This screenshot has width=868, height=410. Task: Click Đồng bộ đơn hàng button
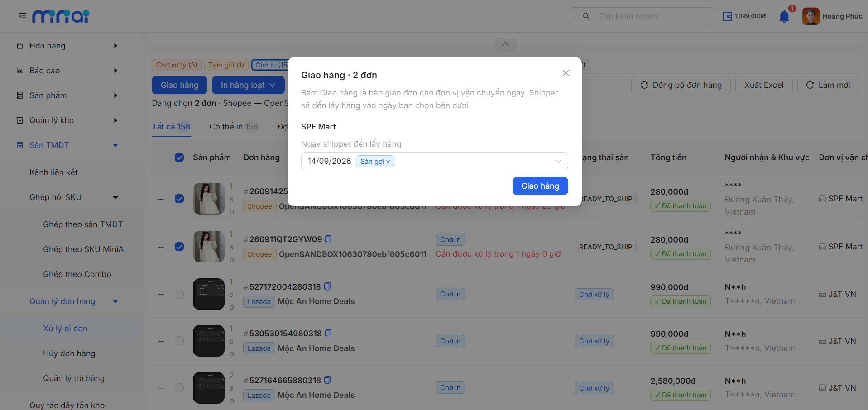pos(681,85)
